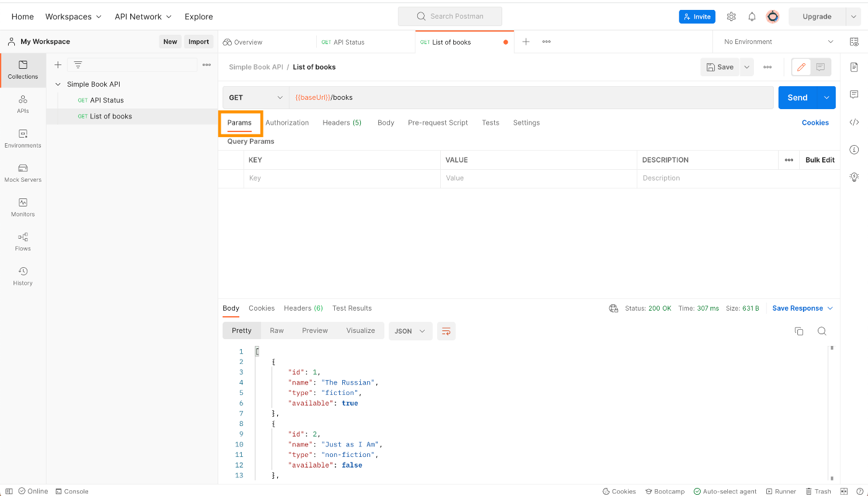Open the documentation icon in right sidebar
Viewport: 868px width, 496px height.
tap(854, 67)
